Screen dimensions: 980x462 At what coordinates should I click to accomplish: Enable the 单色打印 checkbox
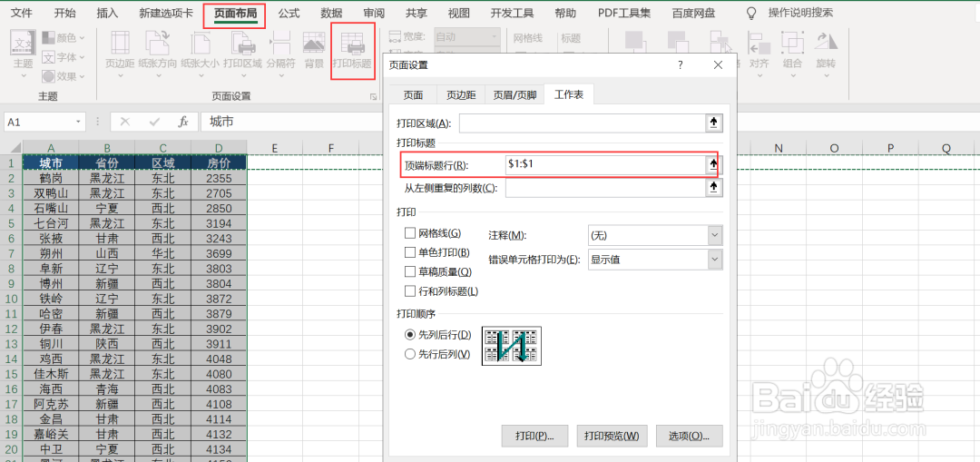tap(410, 252)
